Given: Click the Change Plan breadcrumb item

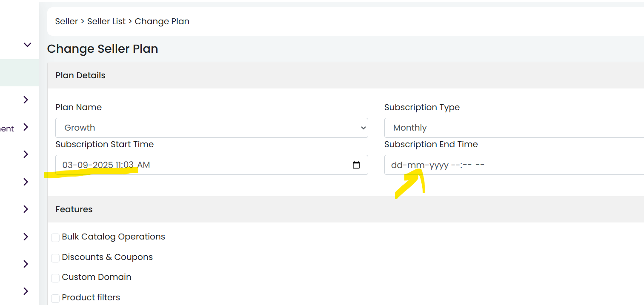Looking at the screenshot, I should pos(162,21).
